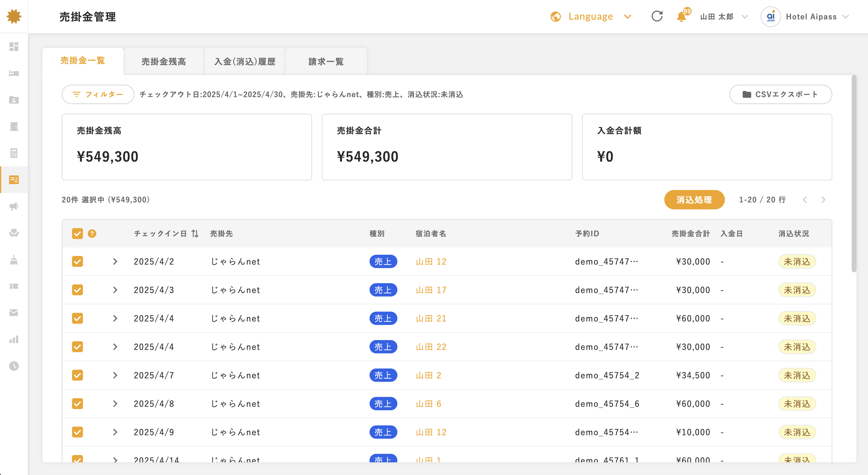This screenshot has height=475, width=868.
Task: Uncheck the 2025/4/3 山田 17 row checkbox
Action: click(77, 290)
